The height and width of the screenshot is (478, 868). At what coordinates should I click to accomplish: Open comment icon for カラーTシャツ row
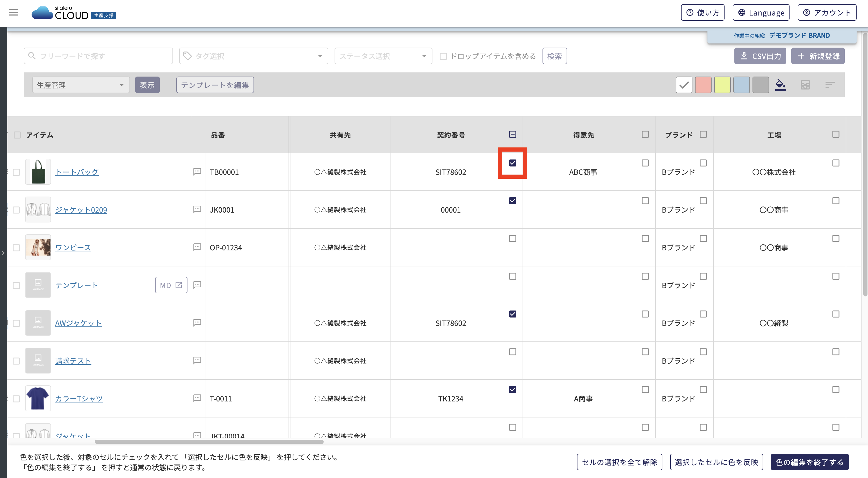click(x=197, y=398)
